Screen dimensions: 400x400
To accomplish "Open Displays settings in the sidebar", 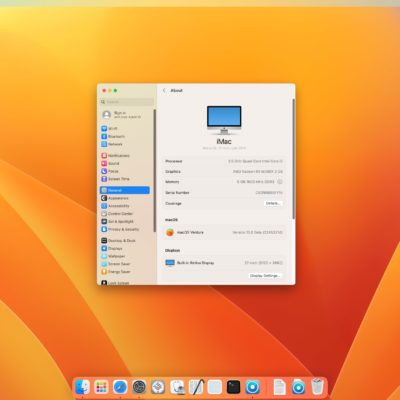I will [125, 248].
